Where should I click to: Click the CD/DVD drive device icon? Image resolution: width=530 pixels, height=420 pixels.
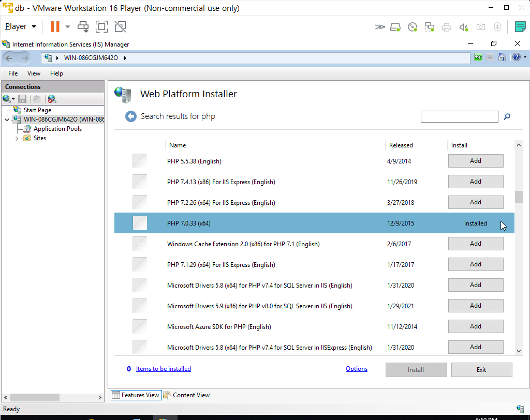point(413,27)
